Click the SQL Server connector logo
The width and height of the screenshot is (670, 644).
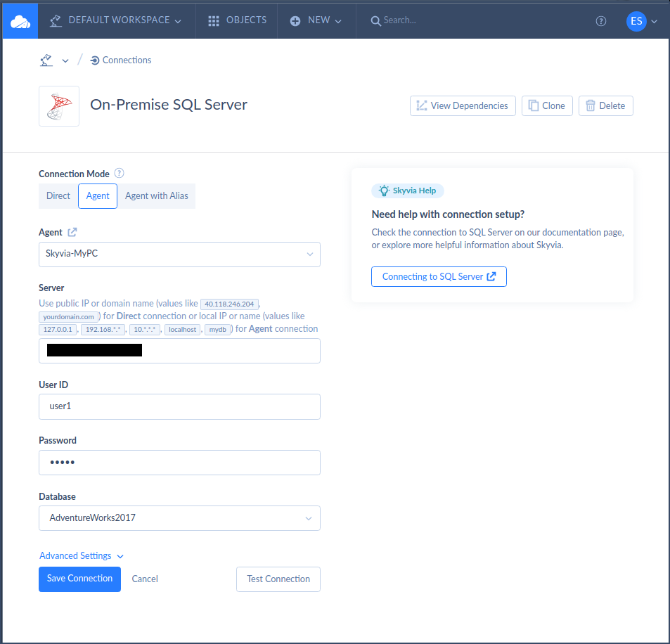pyautogui.click(x=59, y=106)
